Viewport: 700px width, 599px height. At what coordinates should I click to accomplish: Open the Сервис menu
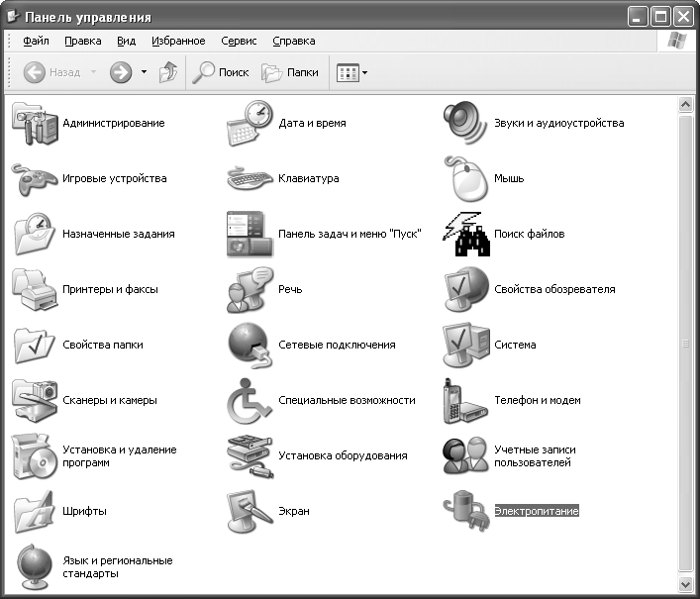point(239,41)
